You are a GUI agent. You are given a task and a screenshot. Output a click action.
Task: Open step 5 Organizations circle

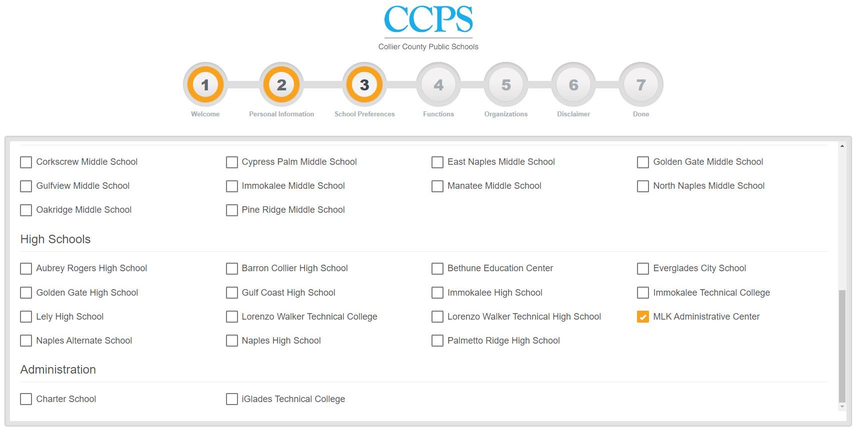tap(506, 85)
